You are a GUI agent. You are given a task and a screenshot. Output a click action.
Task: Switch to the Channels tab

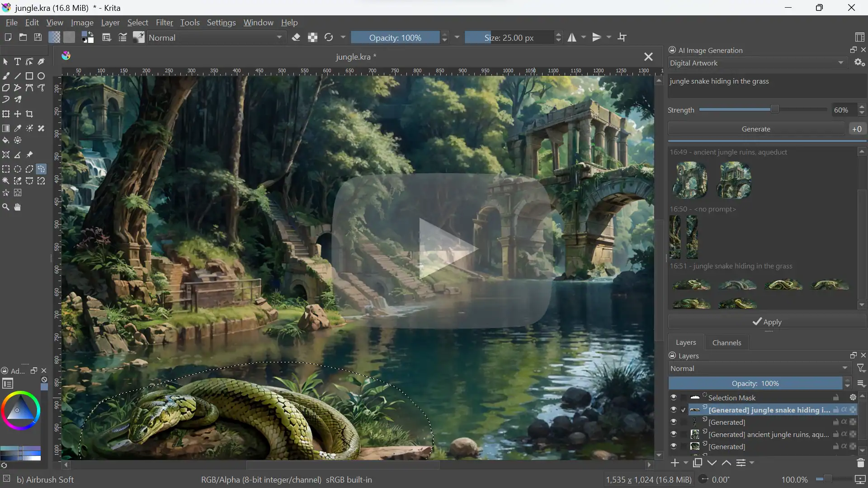pos(726,342)
